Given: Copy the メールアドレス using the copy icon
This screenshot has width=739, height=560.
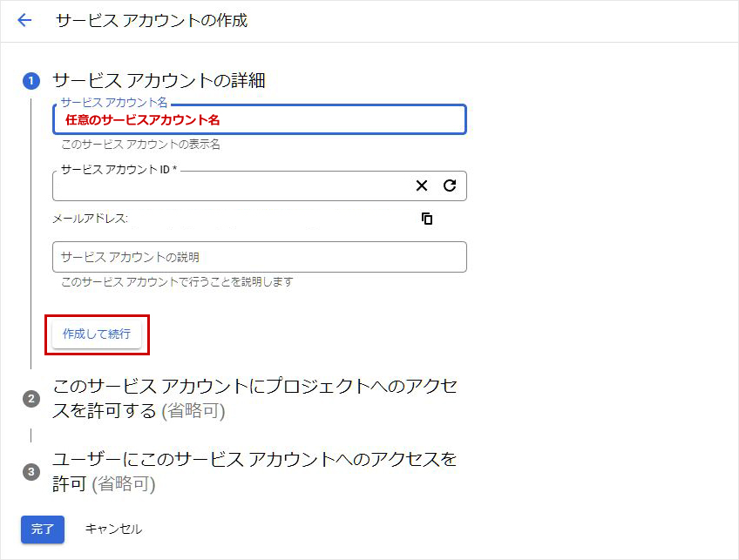Looking at the screenshot, I should coord(427,219).
